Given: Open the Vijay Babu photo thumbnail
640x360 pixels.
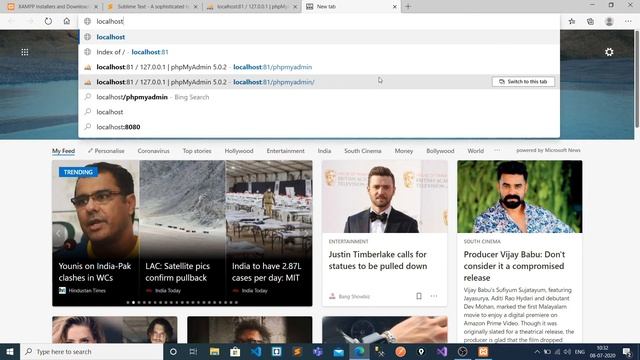Looking at the screenshot, I should click(520, 196).
